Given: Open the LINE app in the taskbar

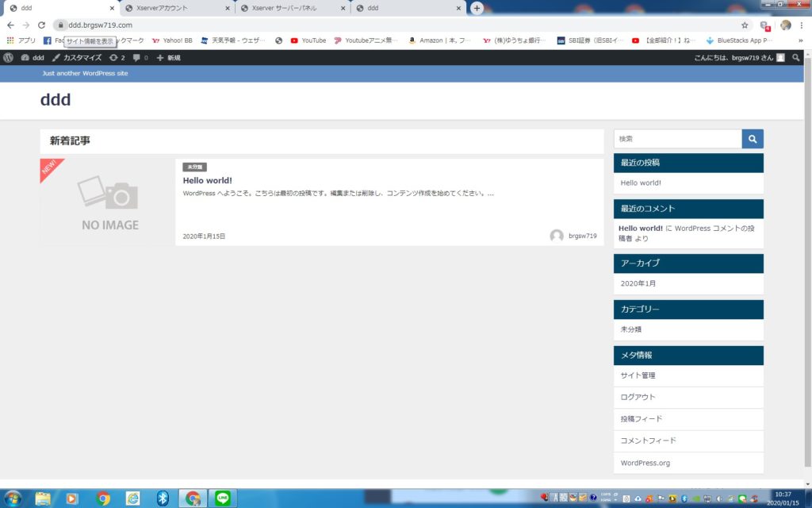Looking at the screenshot, I should pyautogui.click(x=224, y=498).
